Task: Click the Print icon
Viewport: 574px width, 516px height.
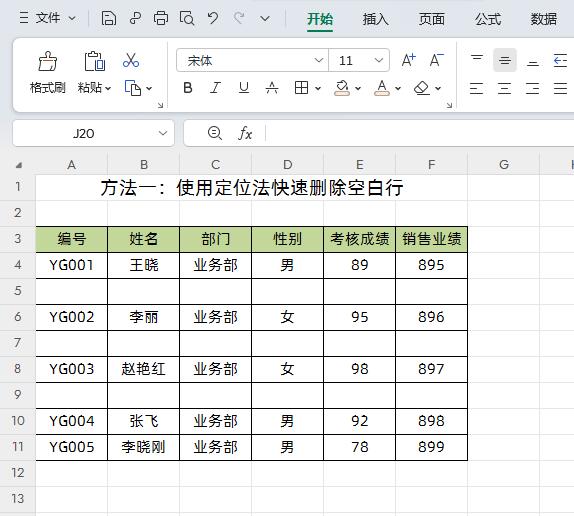Action: pos(161,18)
